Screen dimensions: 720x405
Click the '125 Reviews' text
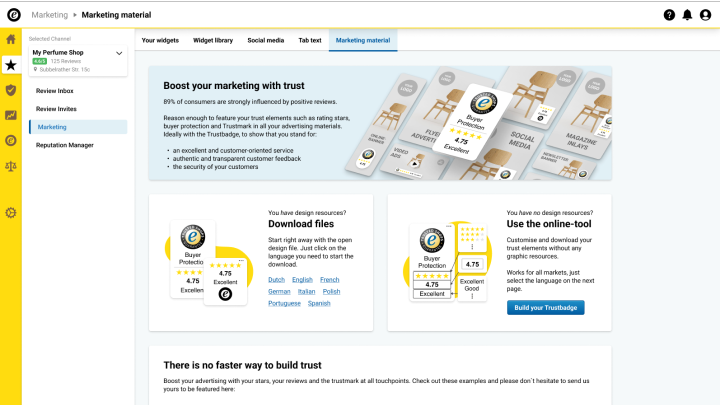(66, 61)
